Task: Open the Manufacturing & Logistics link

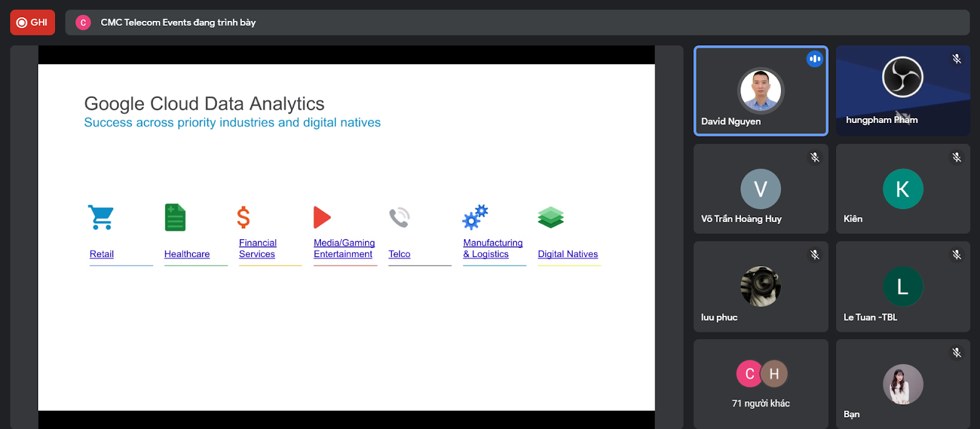Action: (x=493, y=248)
